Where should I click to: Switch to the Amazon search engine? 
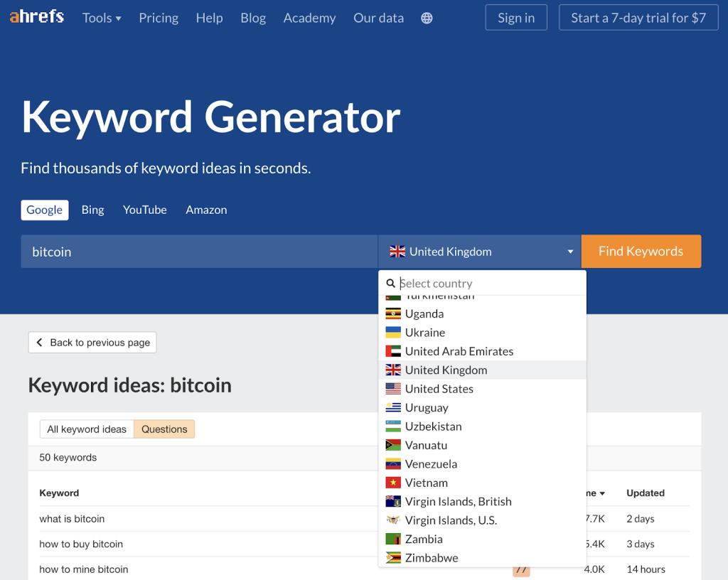coord(205,210)
